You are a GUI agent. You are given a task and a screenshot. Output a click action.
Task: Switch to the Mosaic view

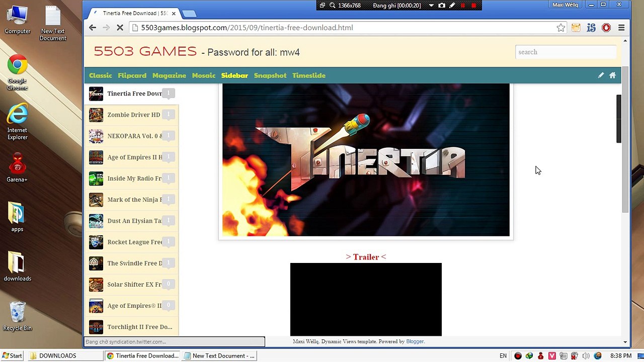204,75
